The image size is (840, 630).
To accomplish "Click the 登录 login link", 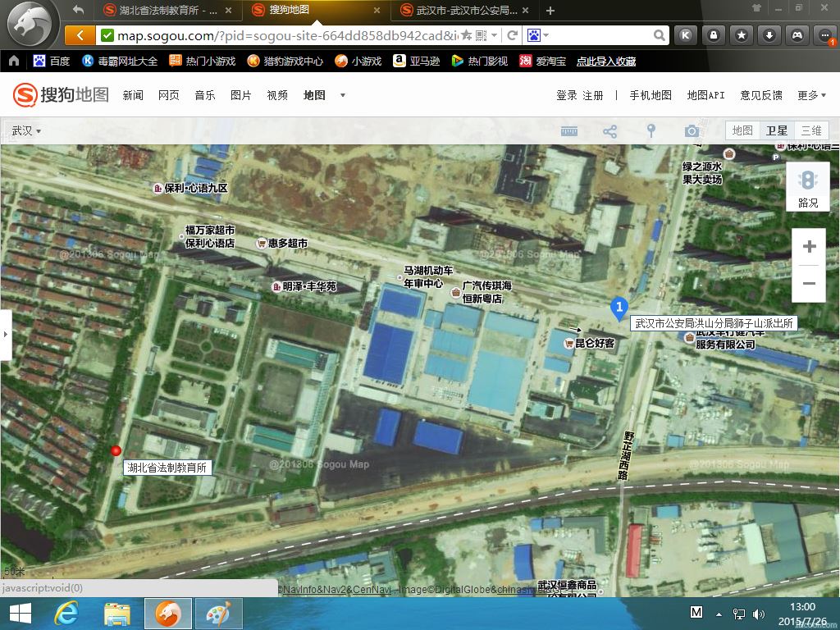I will (x=567, y=95).
